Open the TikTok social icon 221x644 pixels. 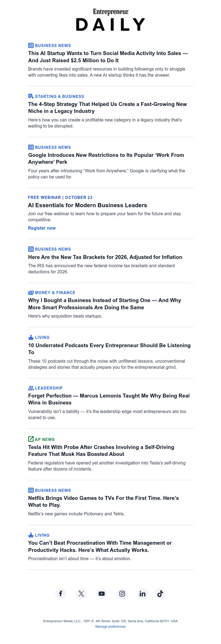pyautogui.click(x=160, y=593)
